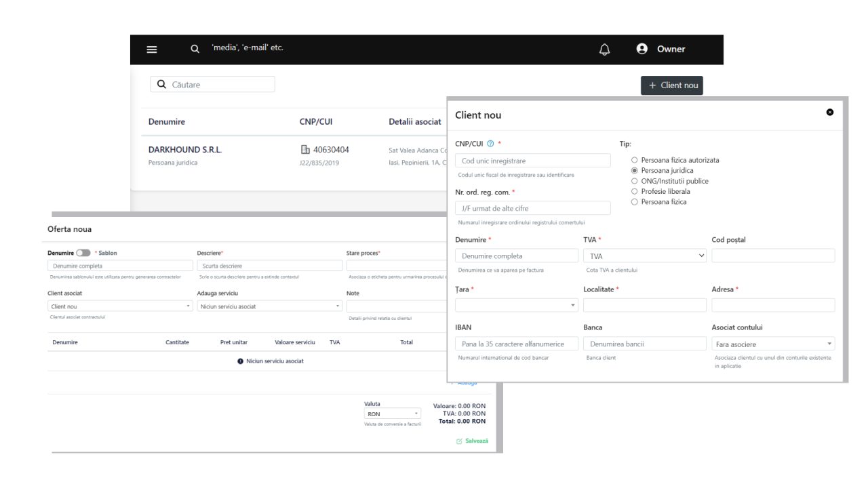Expand the Adauga serviciu dropdown
The width and height of the screenshot is (868, 488).
pyautogui.click(x=270, y=306)
